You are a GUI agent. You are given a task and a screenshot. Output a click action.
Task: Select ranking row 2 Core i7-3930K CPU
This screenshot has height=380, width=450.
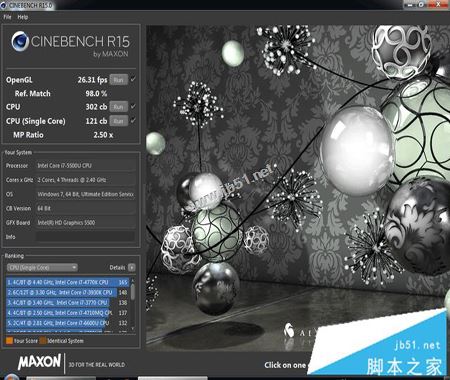(x=68, y=292)
